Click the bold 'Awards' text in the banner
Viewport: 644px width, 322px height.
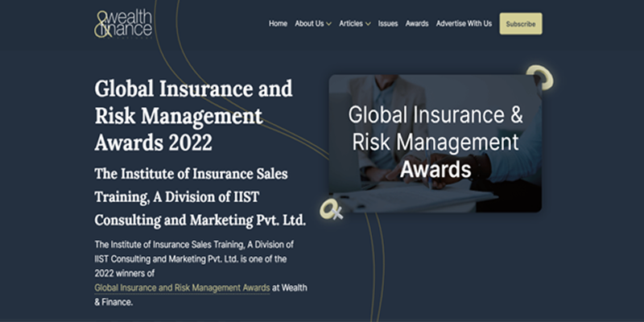(436, 170)
